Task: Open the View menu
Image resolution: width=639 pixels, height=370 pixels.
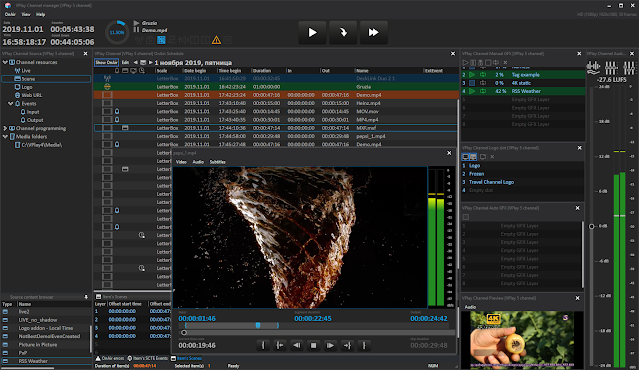Action: click(26, 14)
